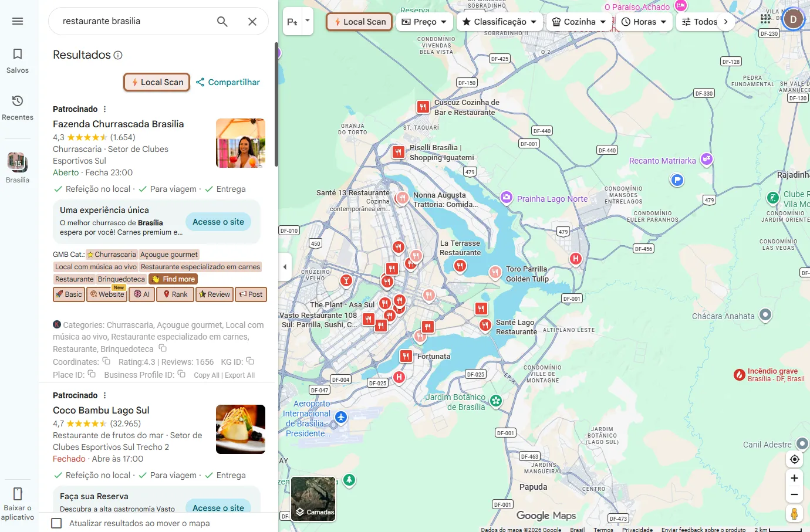Click Fazenda Churrascada listing photo
Image resolution: width=810 pixels, height=532 pixels.
(241, 143)
